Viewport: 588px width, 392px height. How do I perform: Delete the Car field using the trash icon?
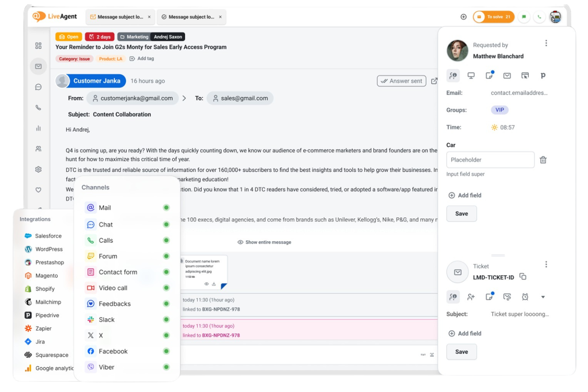pos(543,160)
